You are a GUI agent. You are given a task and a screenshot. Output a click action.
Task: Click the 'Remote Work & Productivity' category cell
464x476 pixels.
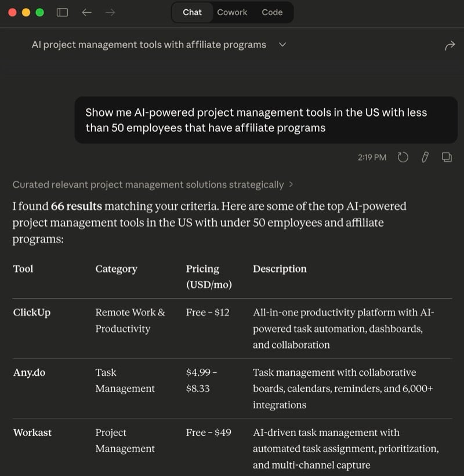pos(130,321)
